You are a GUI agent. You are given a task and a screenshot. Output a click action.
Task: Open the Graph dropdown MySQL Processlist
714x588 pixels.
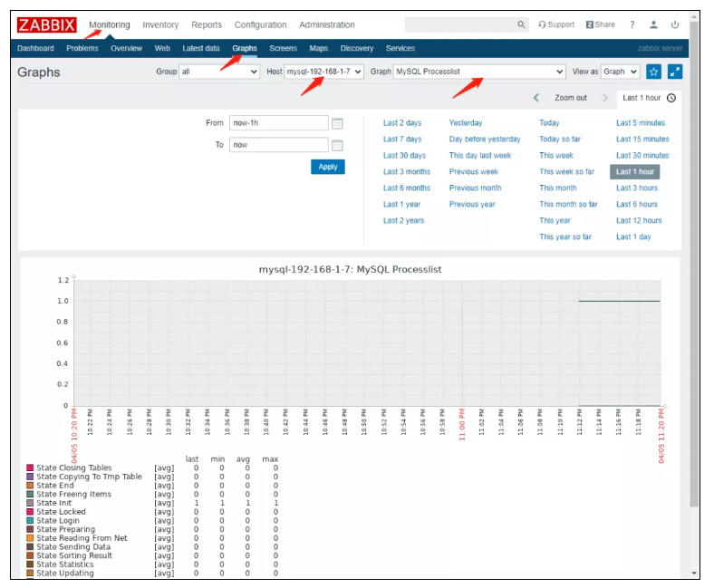coord(479,72)
